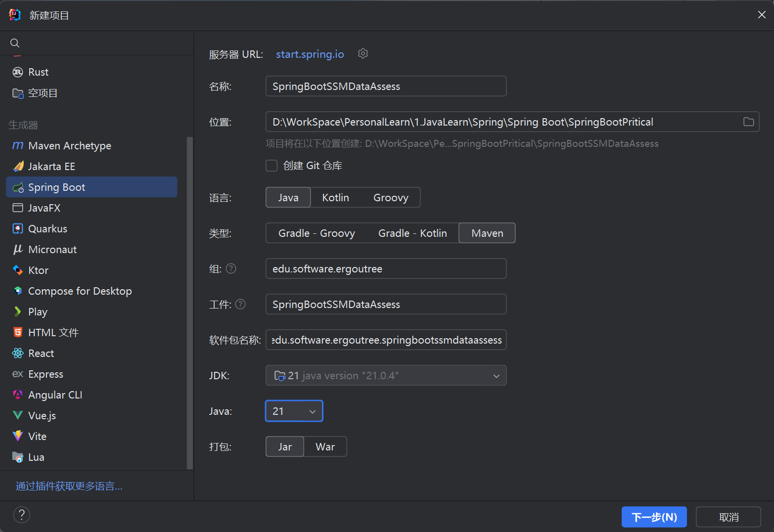Open the help question mark button
This screenshot has width=774, height=532.
(x=22, y=515)
